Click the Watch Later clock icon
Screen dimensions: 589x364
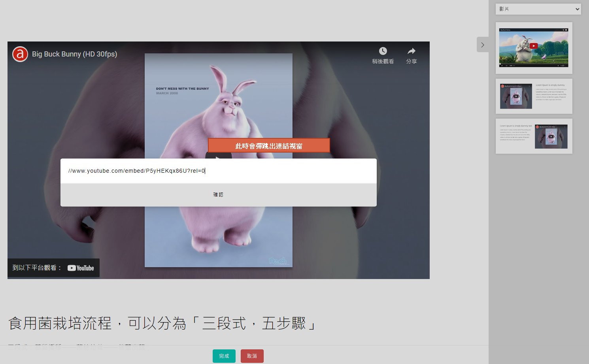click(x=383, y=51)
